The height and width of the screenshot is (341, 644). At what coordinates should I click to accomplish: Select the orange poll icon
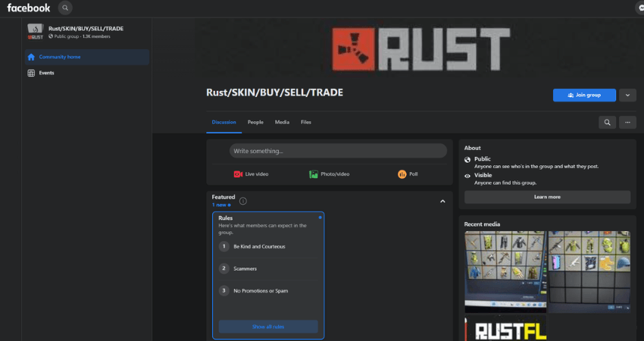coord(402,174)
